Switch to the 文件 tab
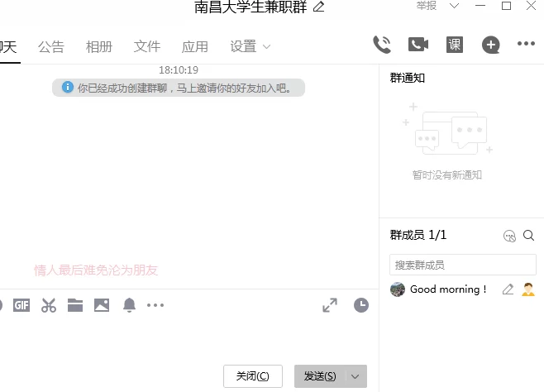544x392 pixels. click(147, 47)
